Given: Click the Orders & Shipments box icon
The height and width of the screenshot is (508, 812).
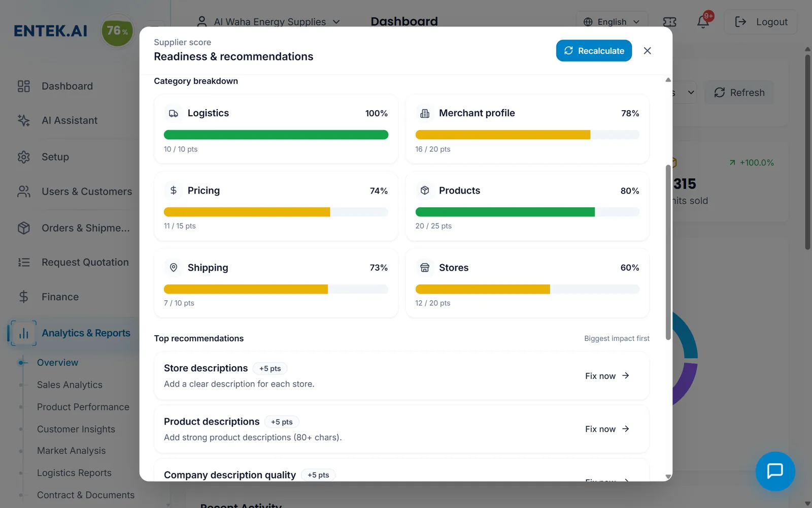Looking at the screenshot, I should [x=23, y=228].
